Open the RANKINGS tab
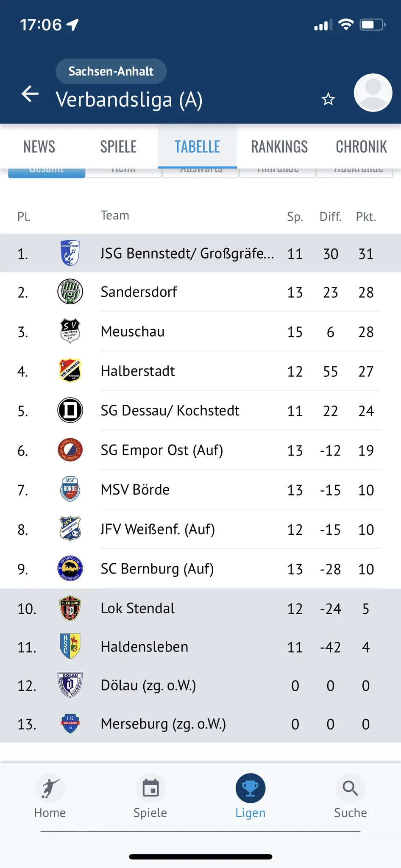 click(279, 147)
